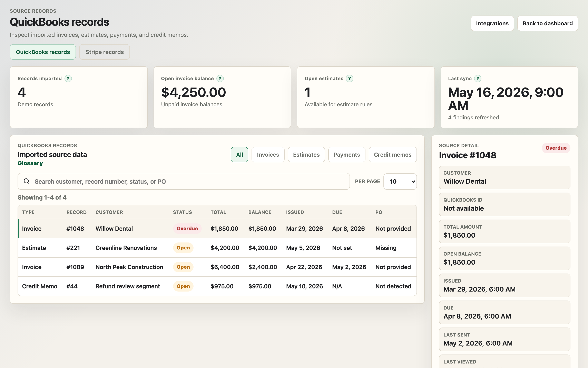Select the Invoice #1048 Willow Dental row
Viewport: 588px width, 368px height.
217,229
